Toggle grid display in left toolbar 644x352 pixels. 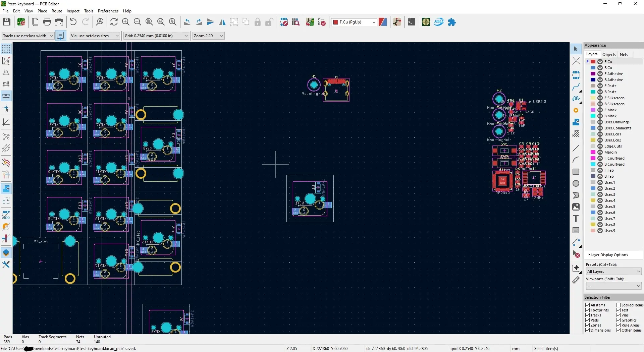click(x=6, y=49)
